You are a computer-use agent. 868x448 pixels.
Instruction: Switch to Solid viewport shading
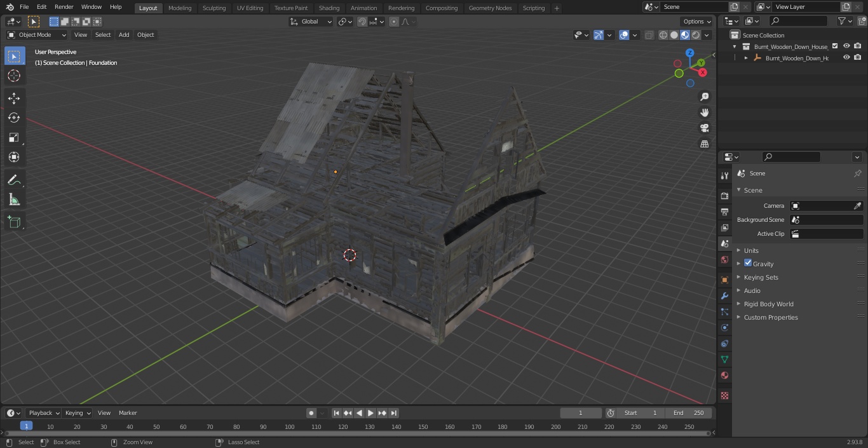(x=674, y=35)
